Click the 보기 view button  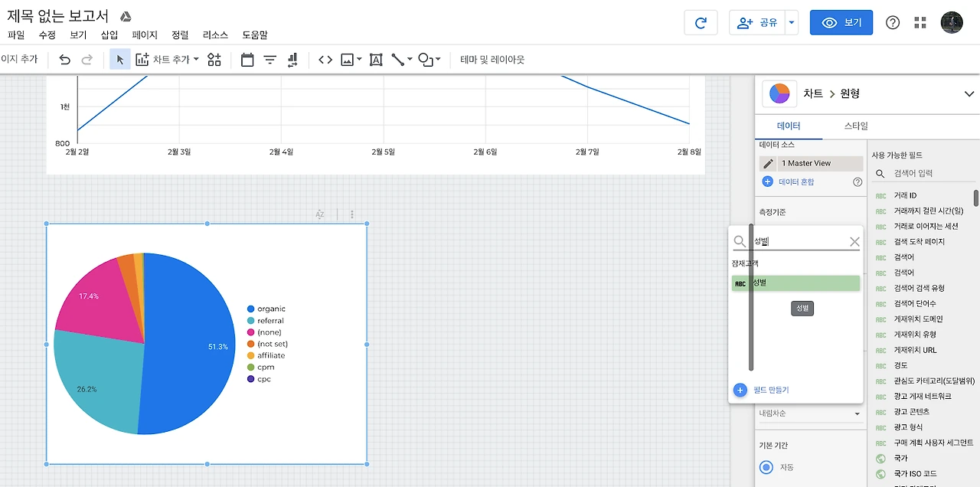point(841,23)
